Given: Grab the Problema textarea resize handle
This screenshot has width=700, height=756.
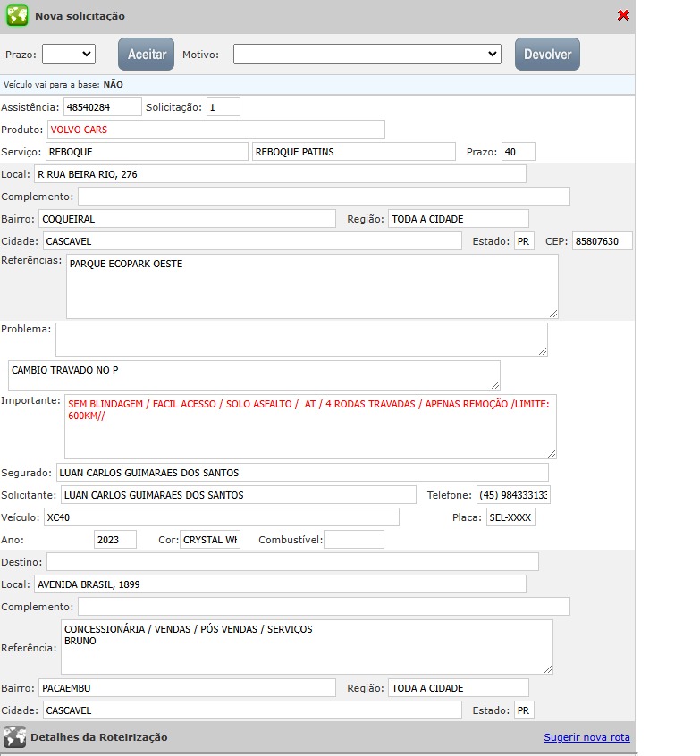Looking at the screenshot, I should coord(543,351).
